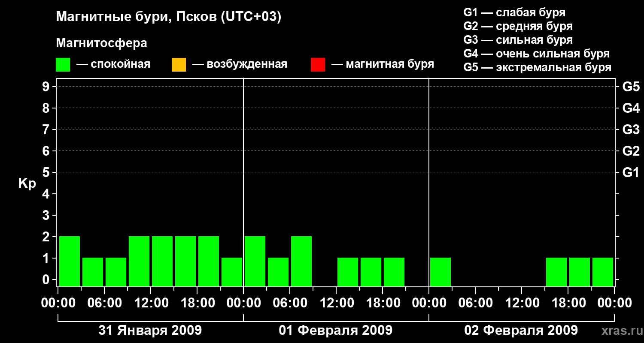Click the 'G4' right axis label

pyautogui.click(x=631, y=108)
